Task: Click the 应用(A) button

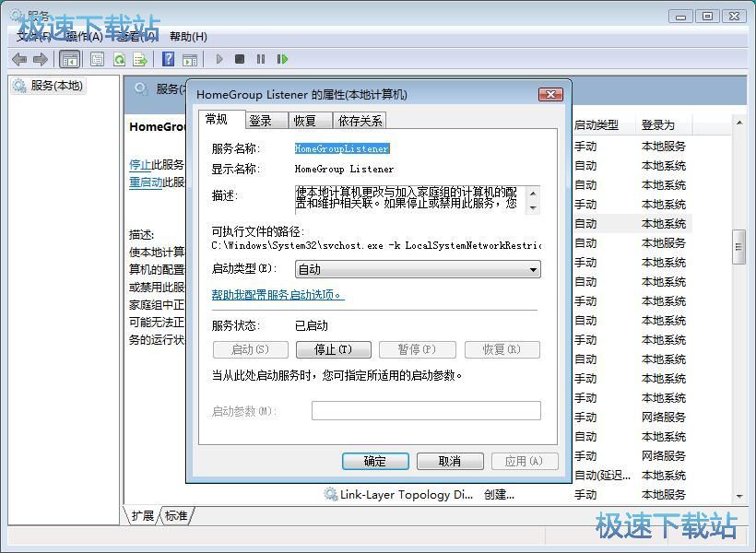Action: (525, 461)
